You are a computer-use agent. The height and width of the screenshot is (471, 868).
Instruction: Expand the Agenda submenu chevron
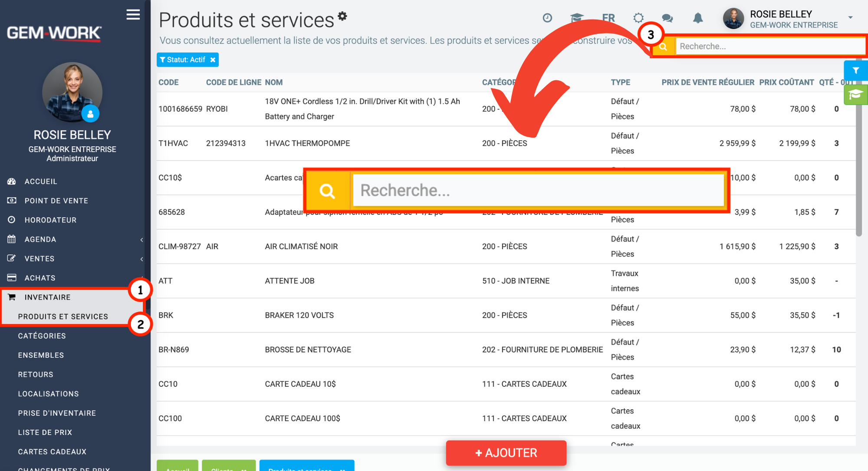coord(141,240)
